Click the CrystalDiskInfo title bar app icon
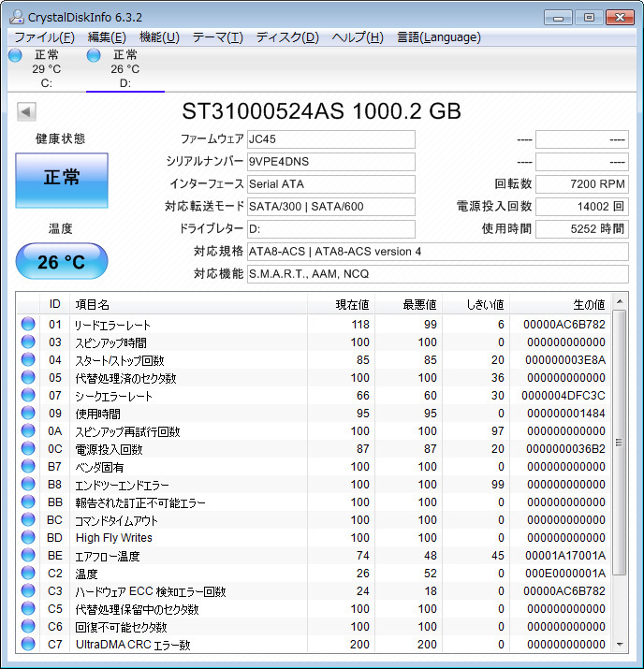 click(x=16, y=16)
